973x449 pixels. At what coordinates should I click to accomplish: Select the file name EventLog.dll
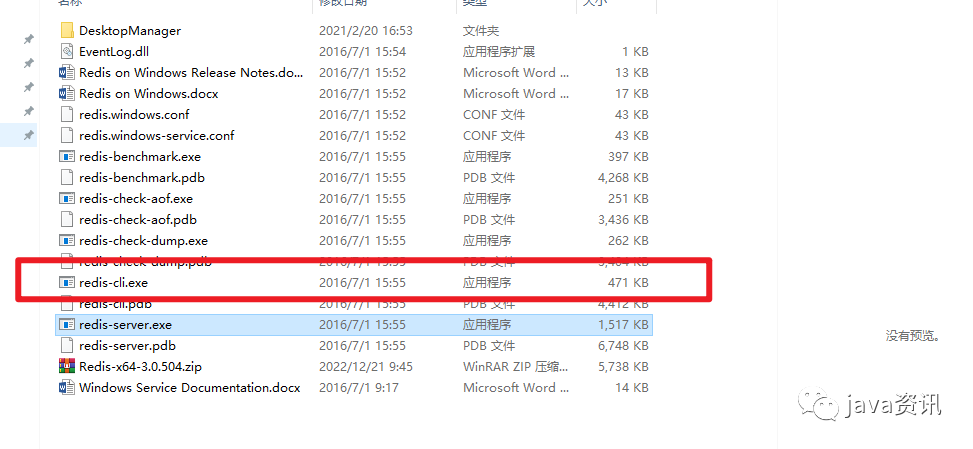114,51
